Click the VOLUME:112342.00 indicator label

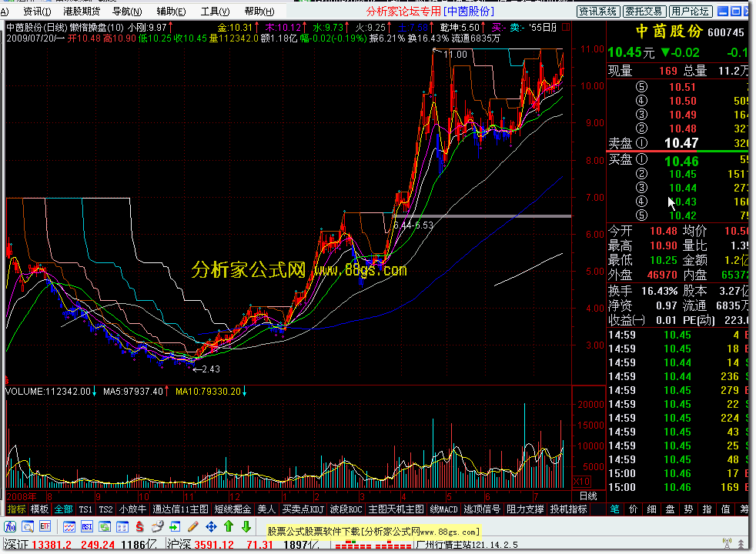coord(48,392)
